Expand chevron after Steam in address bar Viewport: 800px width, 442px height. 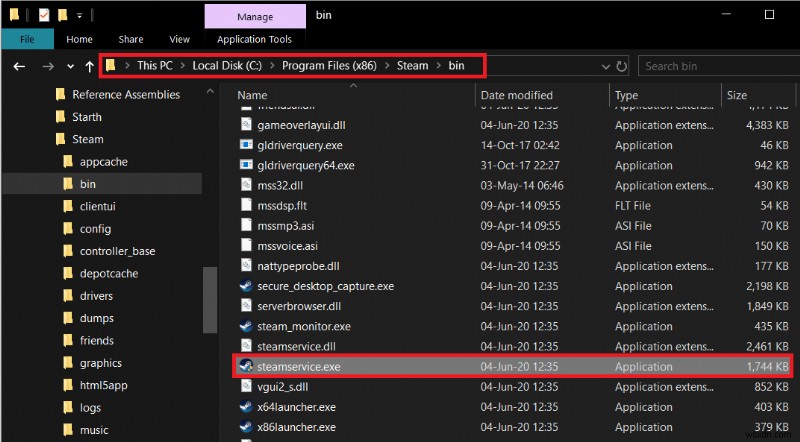439,66
